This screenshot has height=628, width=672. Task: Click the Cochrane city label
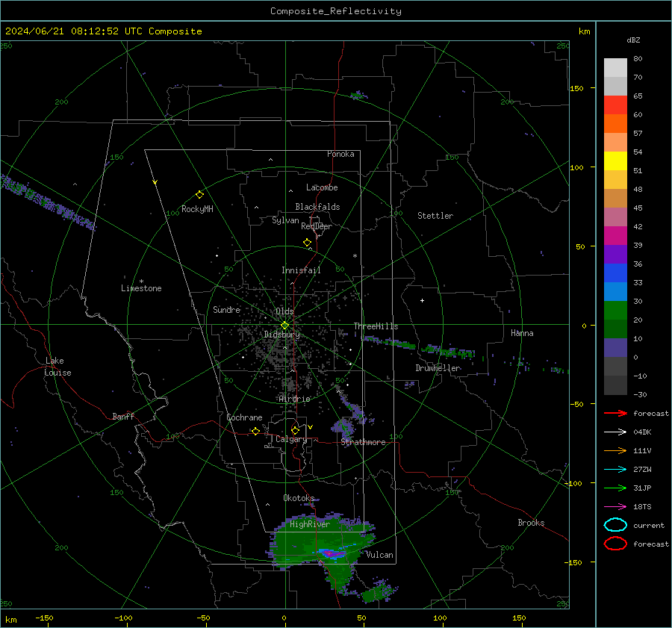point(244,417)
